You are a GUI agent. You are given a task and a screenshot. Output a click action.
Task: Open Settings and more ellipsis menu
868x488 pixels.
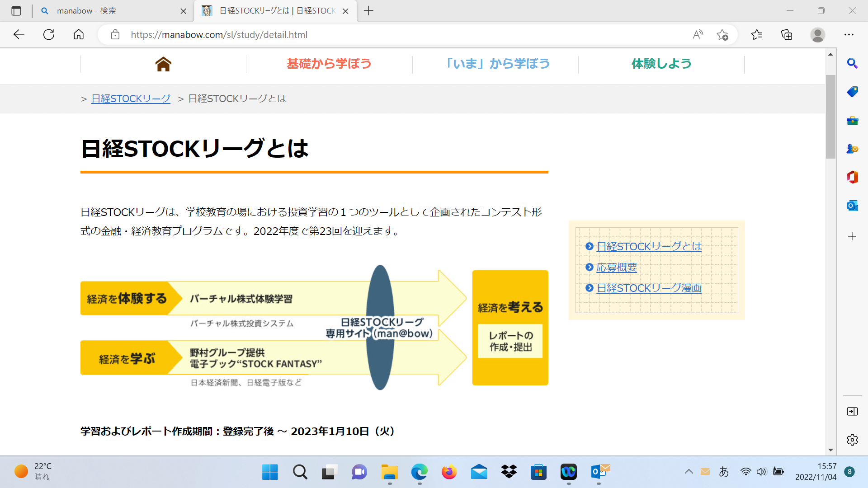849,35
